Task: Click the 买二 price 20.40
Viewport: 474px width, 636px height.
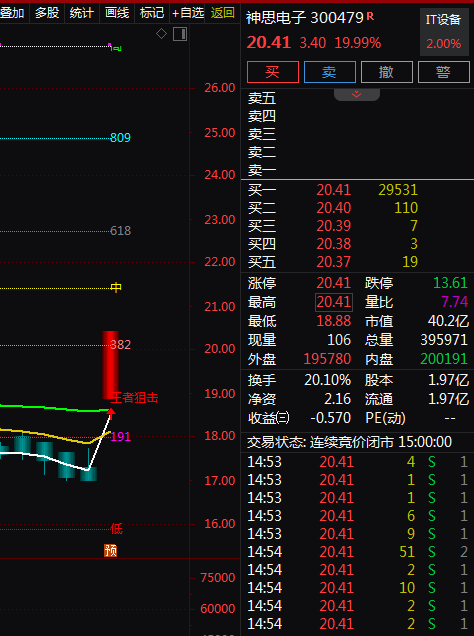Action: [x=333, y=208]
